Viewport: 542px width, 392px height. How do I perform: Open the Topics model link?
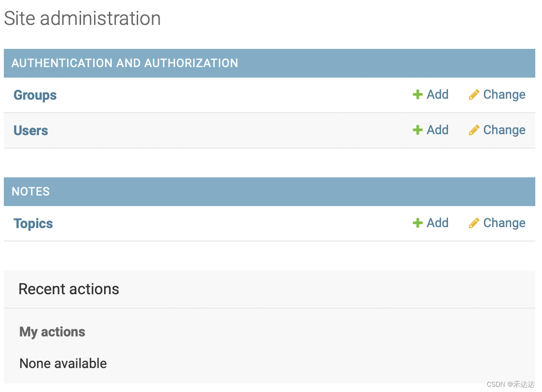(33, 224)
